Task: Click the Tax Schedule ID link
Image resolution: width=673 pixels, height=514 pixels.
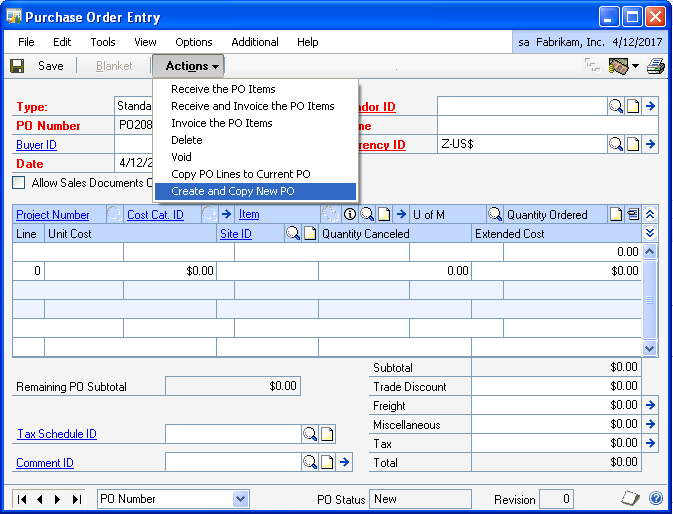Action: click(57, 434)
